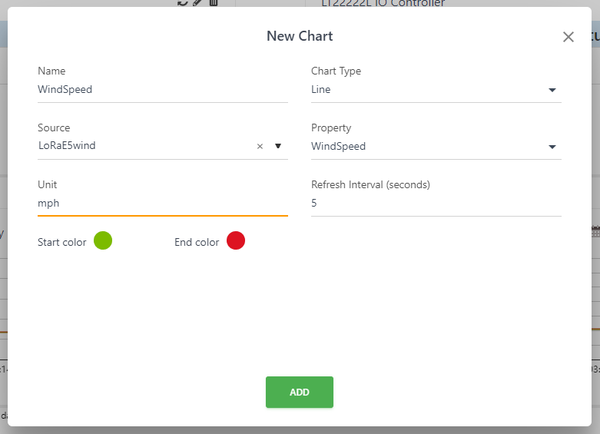Click the Refresh Interval input field

(x=435, y=203)
